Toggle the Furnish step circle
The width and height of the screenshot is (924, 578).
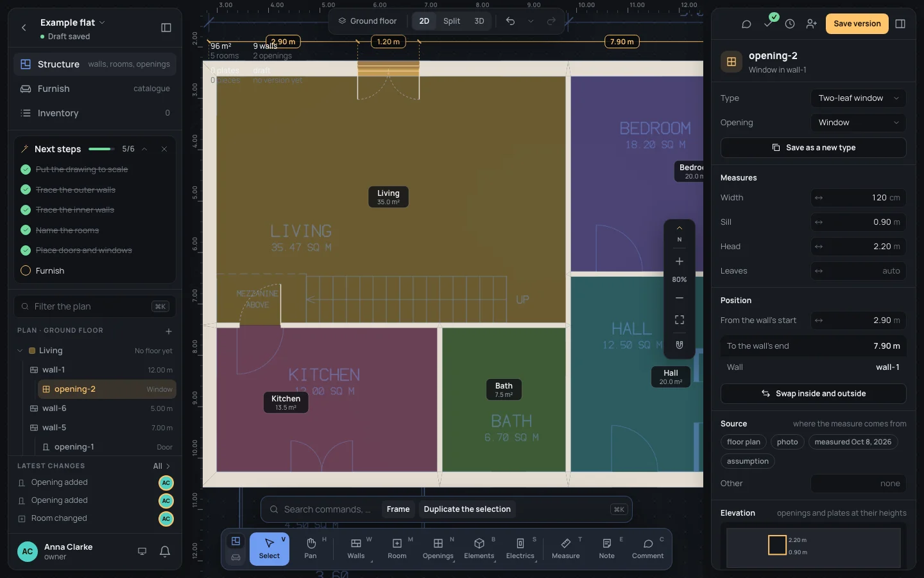[x=26, y=271]
